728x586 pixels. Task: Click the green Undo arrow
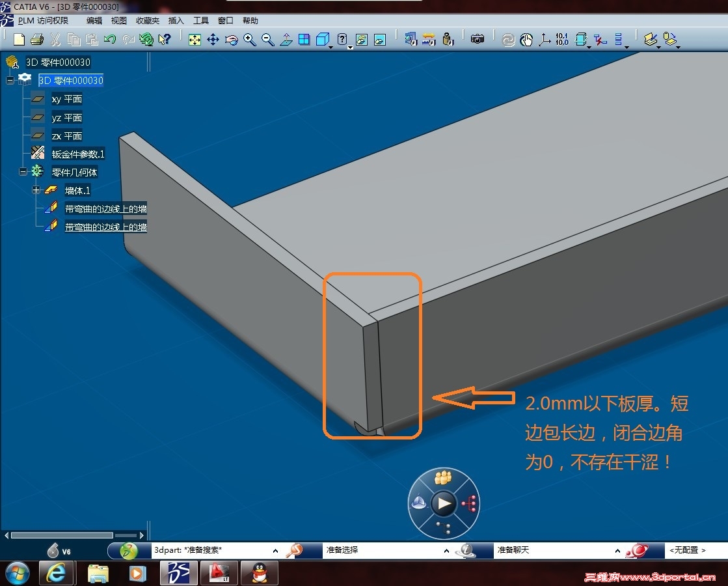click(x=109, y=39)
